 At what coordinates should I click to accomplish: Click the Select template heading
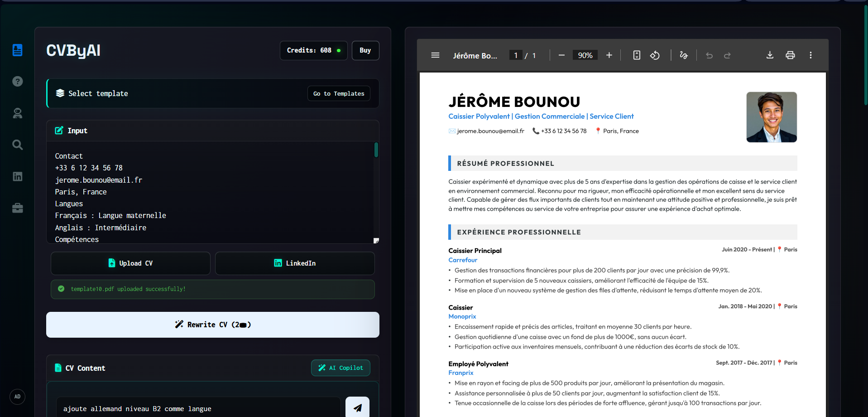pyautogui.click(x=98, y=93)
